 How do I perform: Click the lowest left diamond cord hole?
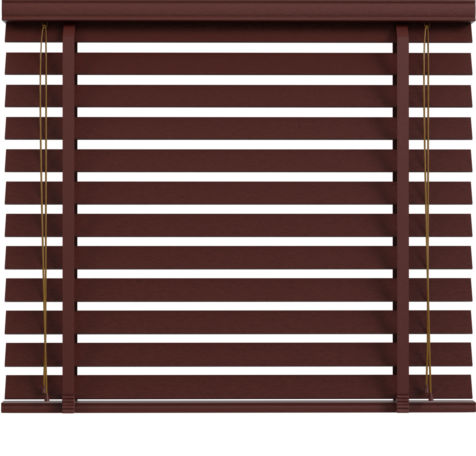tap(45, 371)
